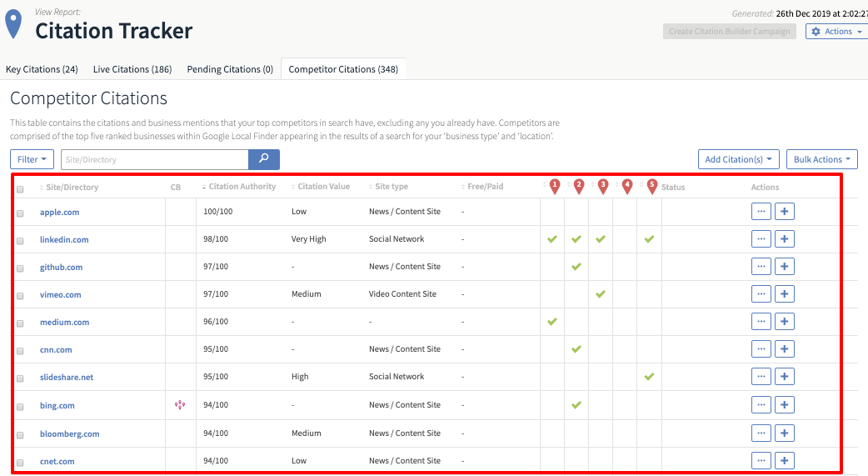The height and width of the screenshot is (476, 868).
Task: Open more options for github.com row
Action: tap(761, 267)
